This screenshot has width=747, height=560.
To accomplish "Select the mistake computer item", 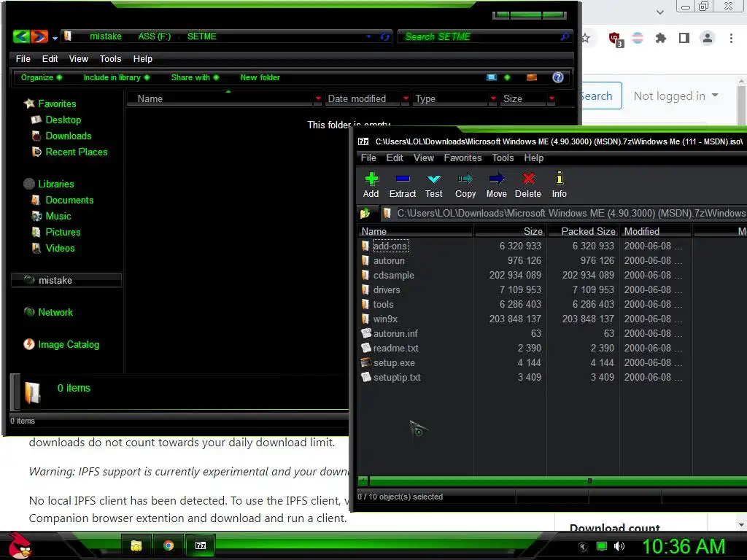I will (66, 280).
